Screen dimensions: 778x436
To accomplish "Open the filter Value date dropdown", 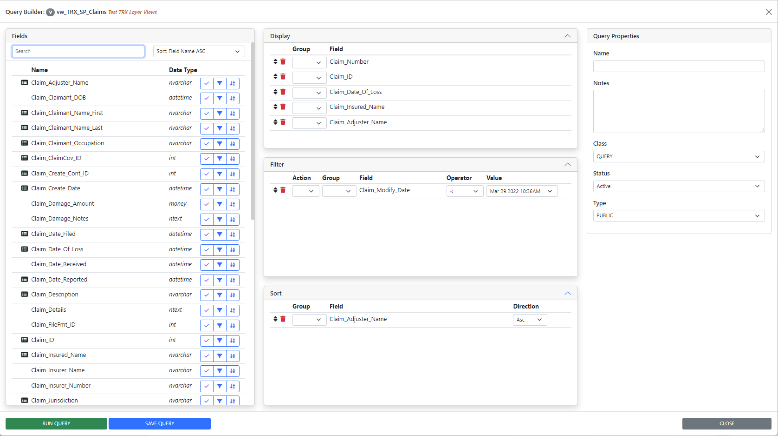I will [521, 191].
